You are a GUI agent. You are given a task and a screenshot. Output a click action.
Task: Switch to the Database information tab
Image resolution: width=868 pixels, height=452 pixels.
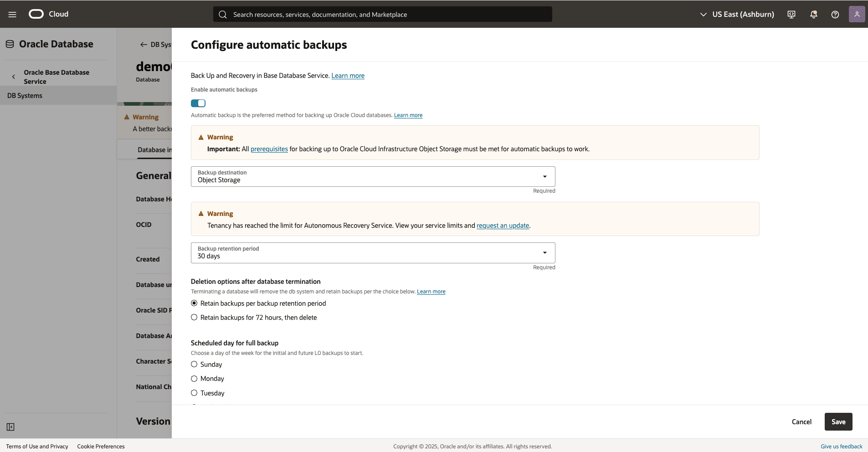(x=155, y=150)
